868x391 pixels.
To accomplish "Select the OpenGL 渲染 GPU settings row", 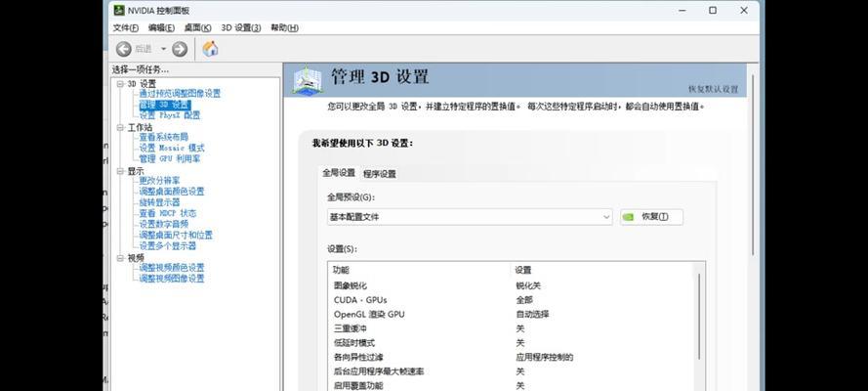I will click(x=511, y=315).
